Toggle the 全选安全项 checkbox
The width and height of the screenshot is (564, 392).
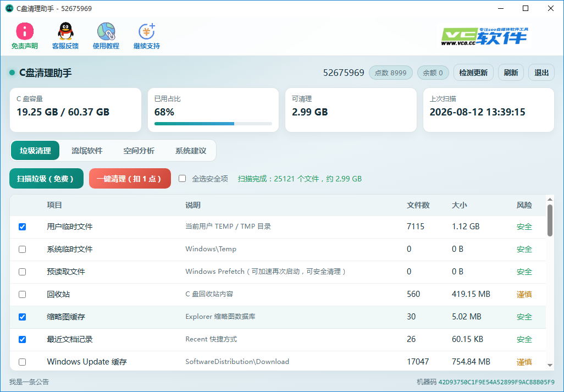point(183,178)
